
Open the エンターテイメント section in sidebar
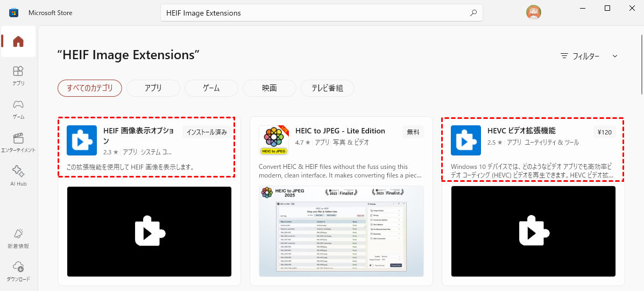click(x=18, y=143)
